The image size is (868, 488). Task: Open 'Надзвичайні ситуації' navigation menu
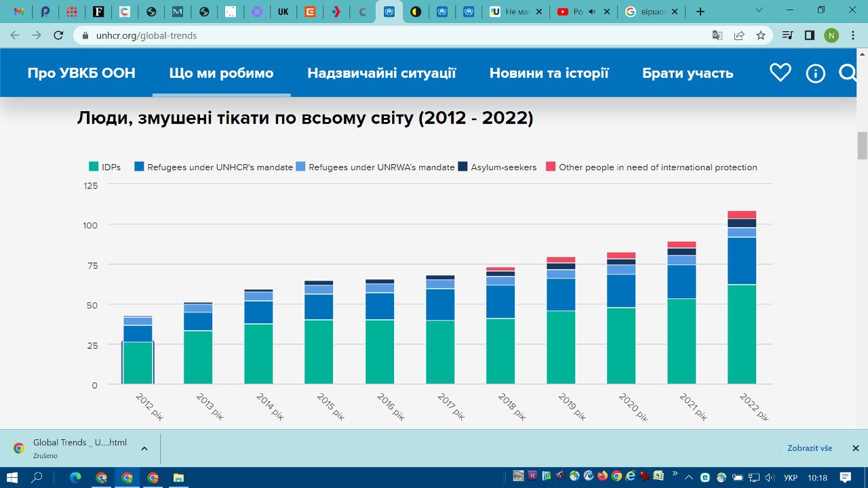click(x=381, y=73)
